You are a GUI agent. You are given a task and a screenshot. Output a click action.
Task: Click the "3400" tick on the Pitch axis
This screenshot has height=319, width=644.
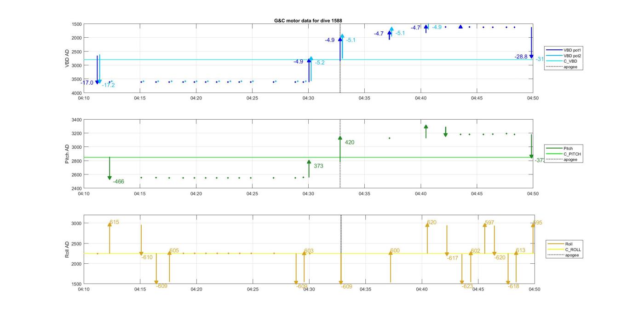pyautogui.click(x=76, y=120)
